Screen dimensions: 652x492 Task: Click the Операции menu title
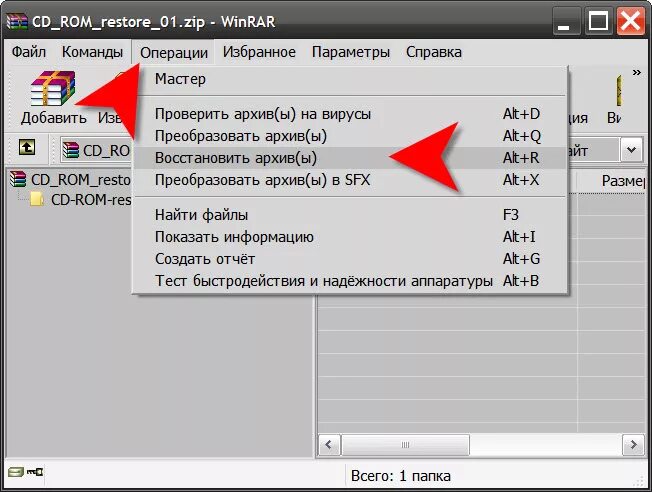174,53
